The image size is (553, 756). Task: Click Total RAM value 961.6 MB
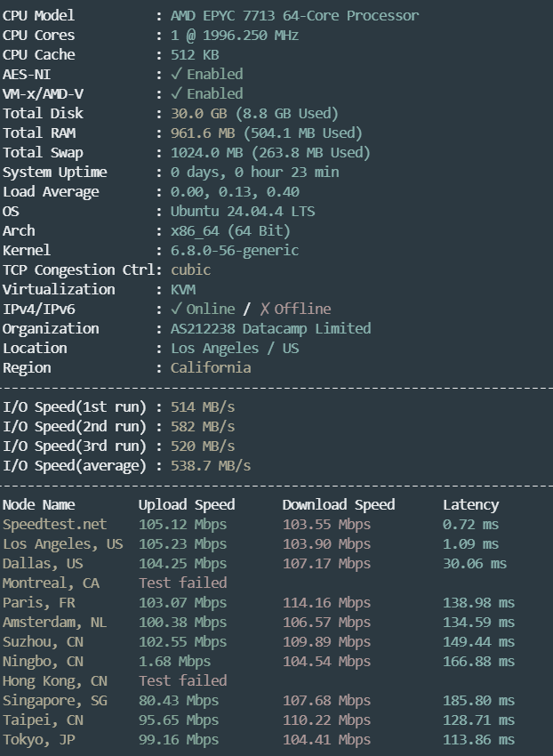point(203,133)
